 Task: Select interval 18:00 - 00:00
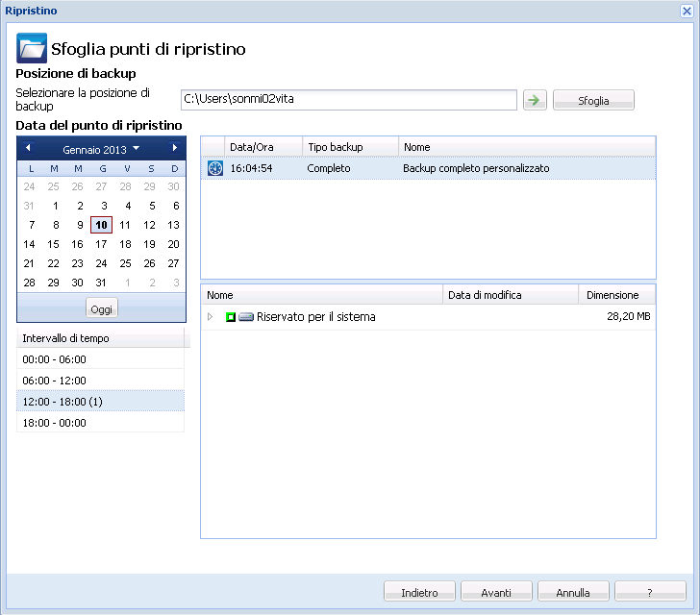click(x=100, y=422)
